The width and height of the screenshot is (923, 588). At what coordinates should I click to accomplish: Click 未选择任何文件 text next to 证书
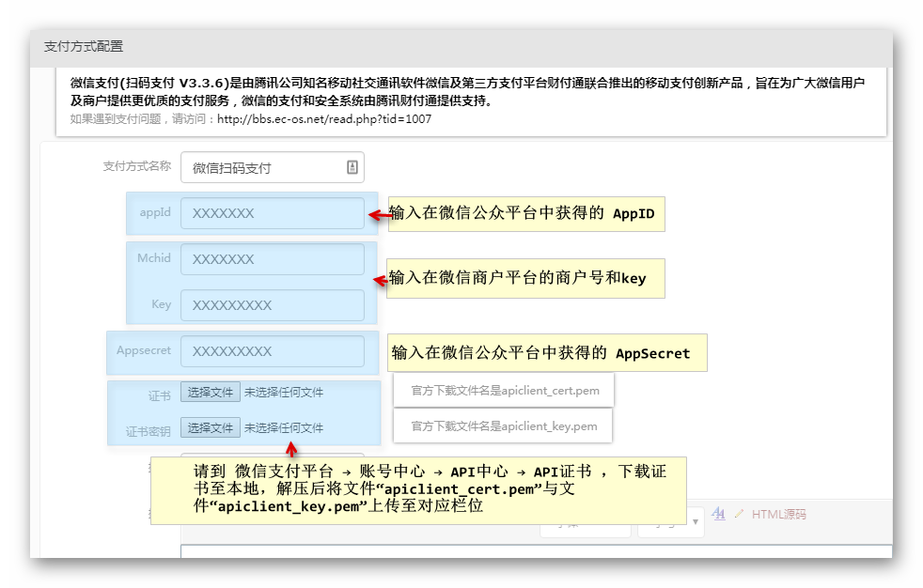pyautogui.click(x=284, y=393)
